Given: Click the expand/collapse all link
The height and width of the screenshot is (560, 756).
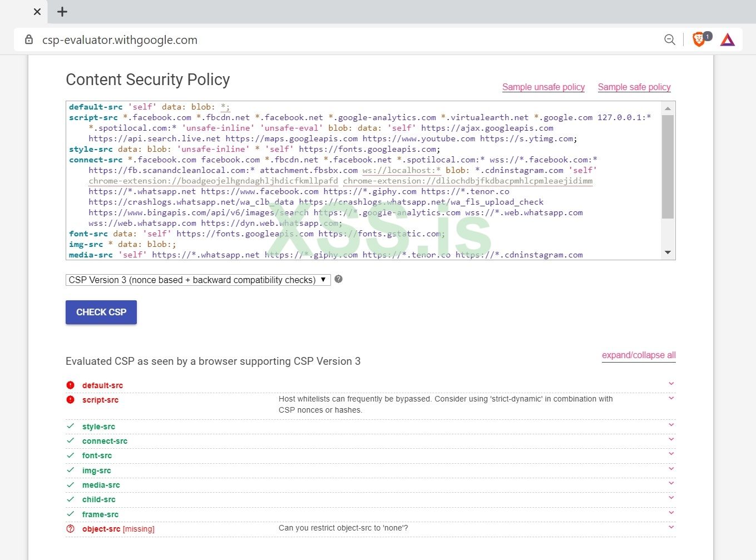Looking at the screenshot, I should pyautogui.click(x=639, y=355).
